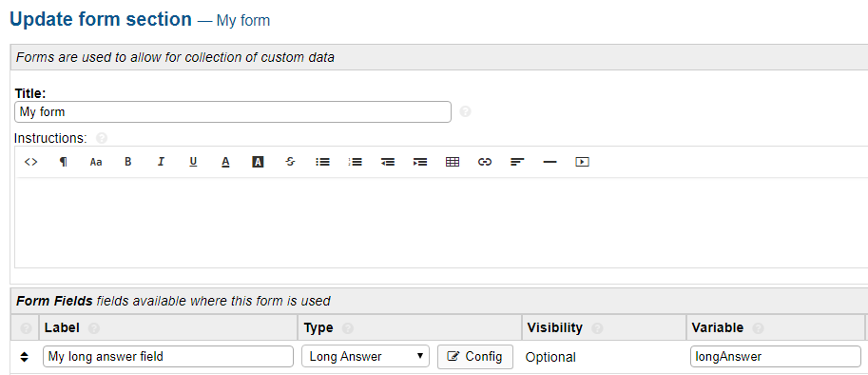Insert a hyperlink
The height and width of the screenshot is (375, 868).
point(484,162)
